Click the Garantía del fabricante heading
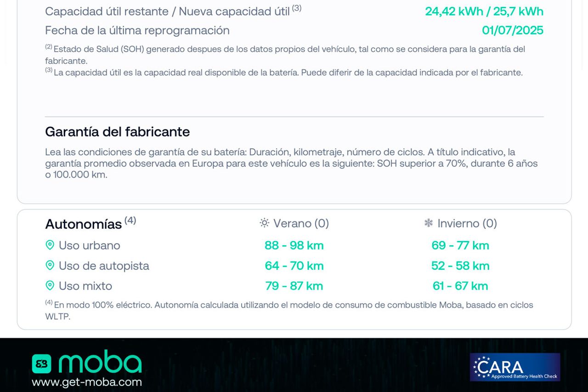The width and height of the screenshot is (588, 392). coord(117,132)
